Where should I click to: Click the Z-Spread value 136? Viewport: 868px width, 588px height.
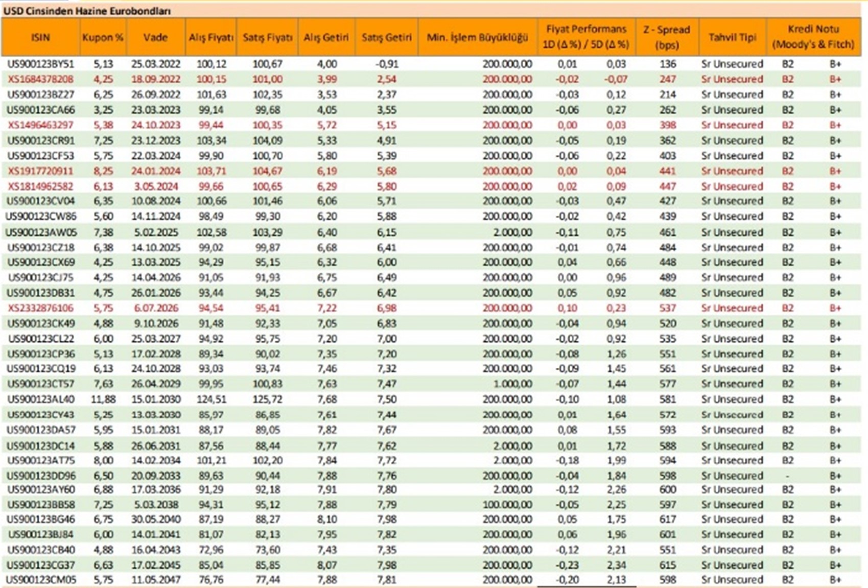pos(668,64)
